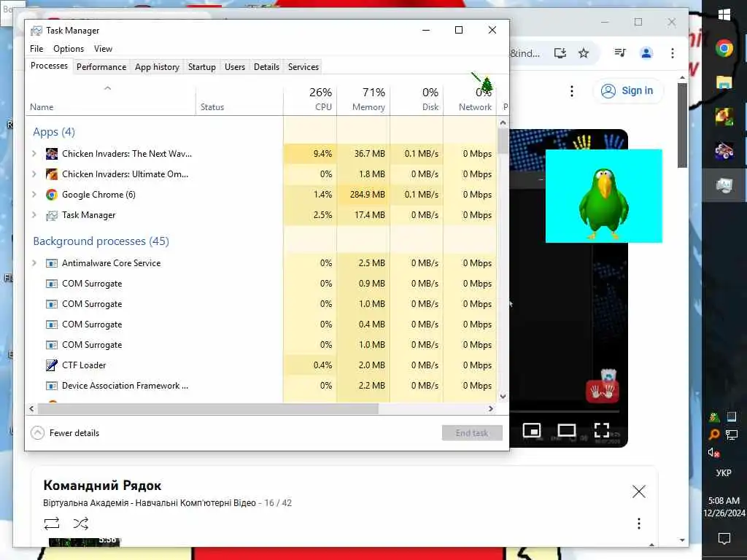Open the File menu
The image size is (747, 560).
pos(36,49)
